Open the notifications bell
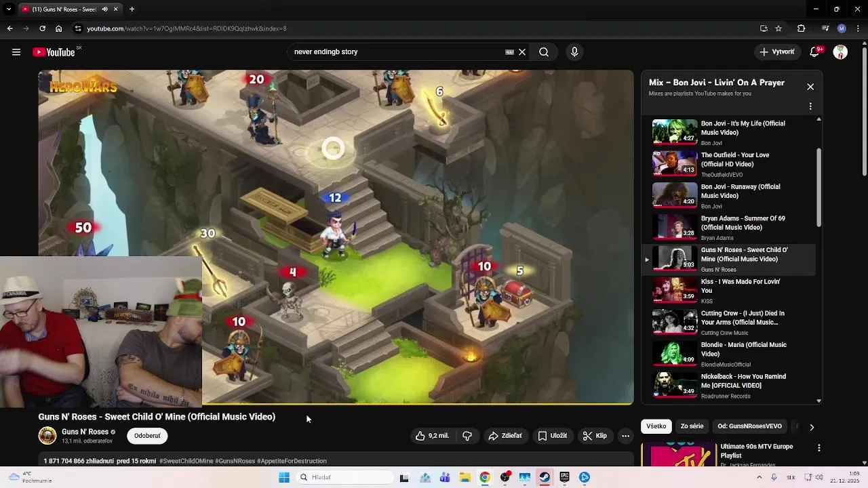The height and width of the screenshot is (488, 868). (815, 52)
